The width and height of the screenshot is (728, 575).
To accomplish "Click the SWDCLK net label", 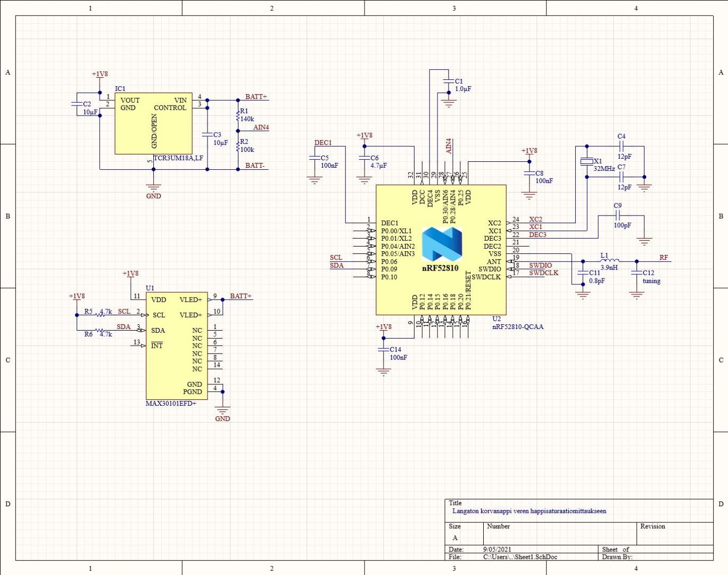I will pyautogui.click(x=543, y=273).
